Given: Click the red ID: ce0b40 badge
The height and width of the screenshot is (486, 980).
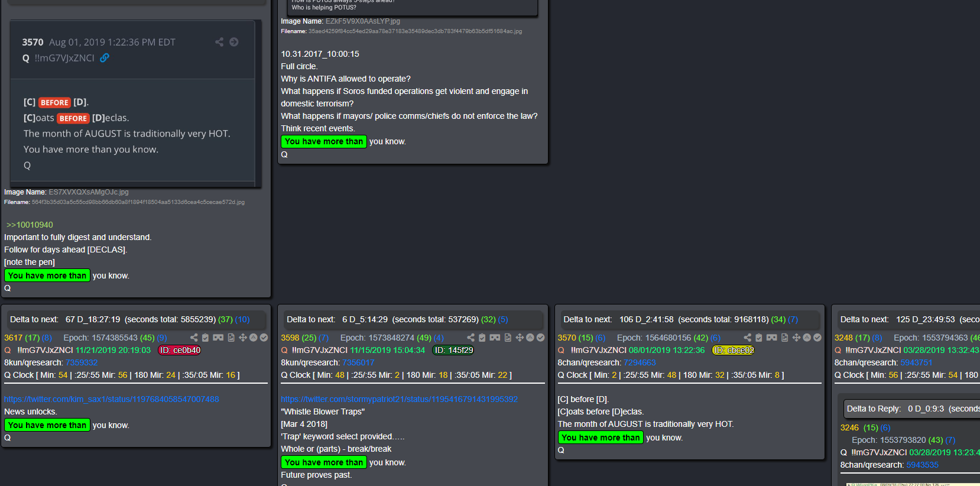Looking at the screenshot, I should tap(180, 350).
